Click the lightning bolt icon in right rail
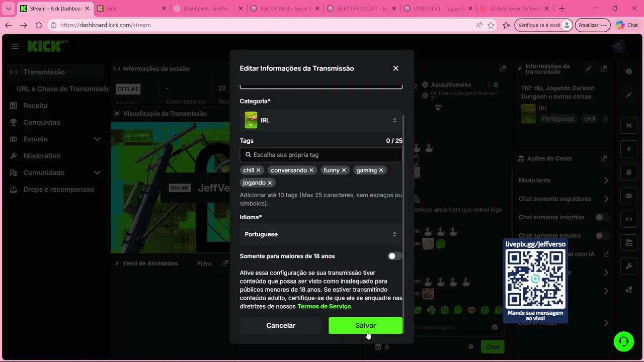The height and width of the screenshot is (362, 644). [629, 149]
